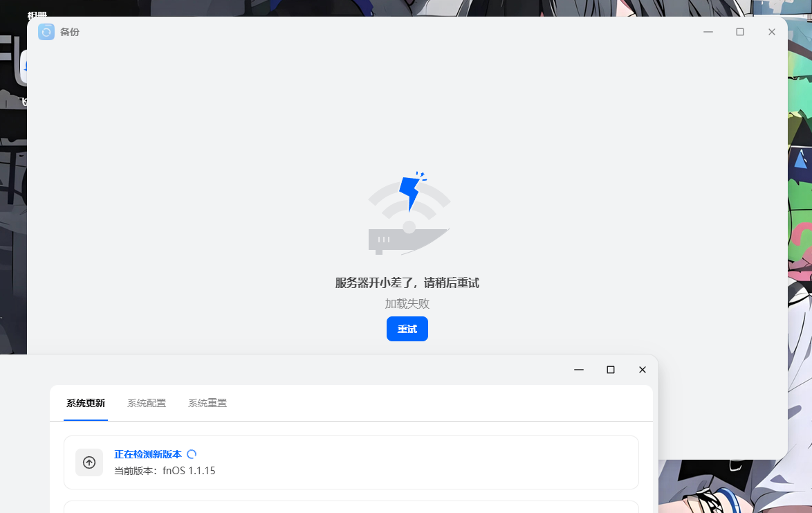This screenshot has height=513, width=812.
Task: Click 重试 to retry loading
Action: [407, 329]
